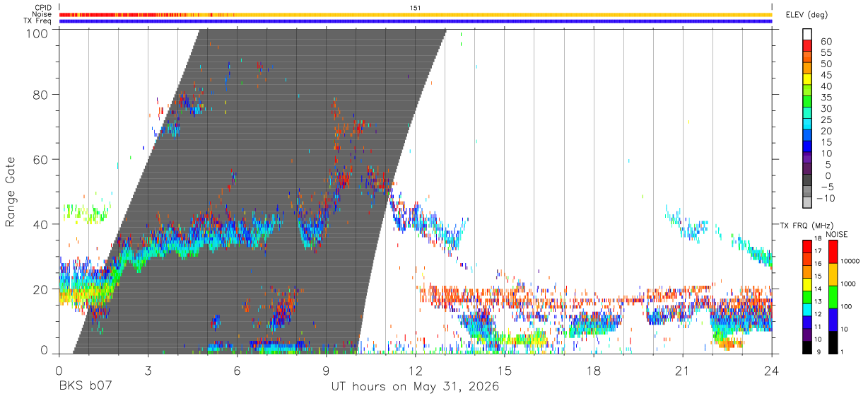Click UT hour tick label 24

pyautogui.click(x=772, y=370)
